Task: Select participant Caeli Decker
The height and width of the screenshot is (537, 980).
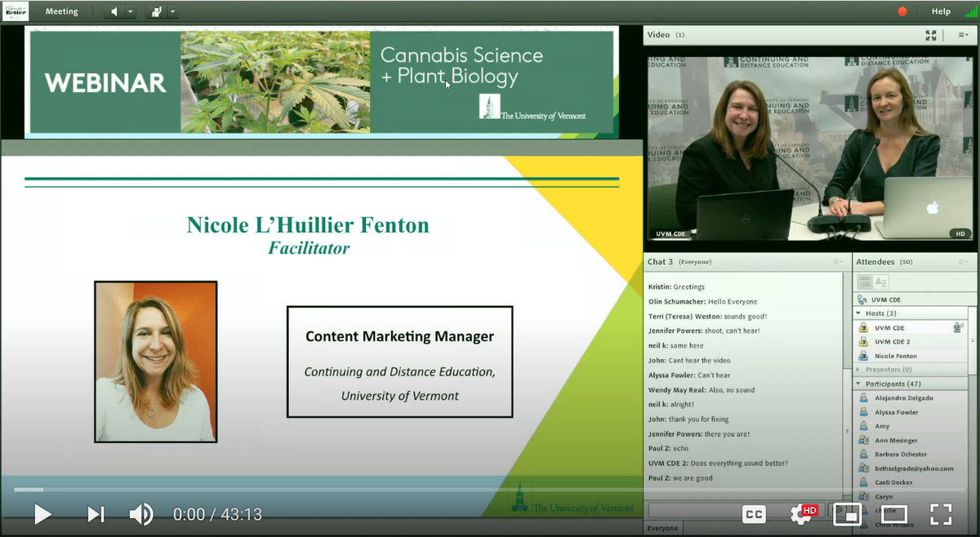Action: (x=910, y=482)
